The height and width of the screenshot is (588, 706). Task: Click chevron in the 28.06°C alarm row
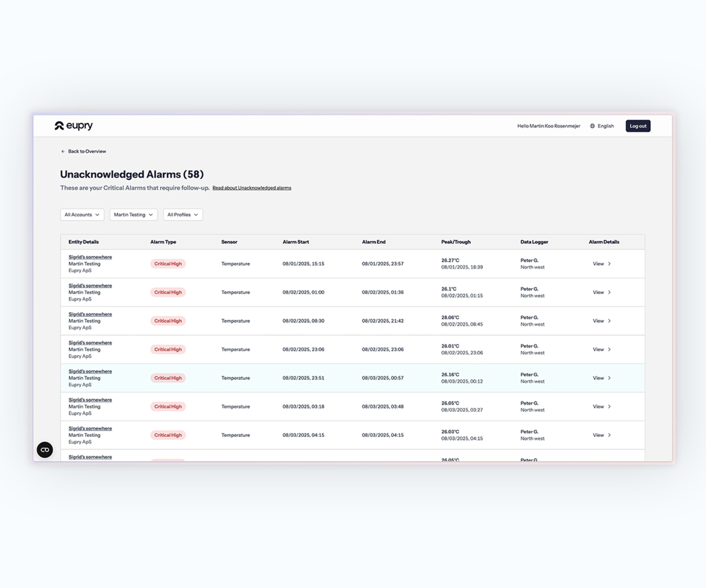point(609,321)
